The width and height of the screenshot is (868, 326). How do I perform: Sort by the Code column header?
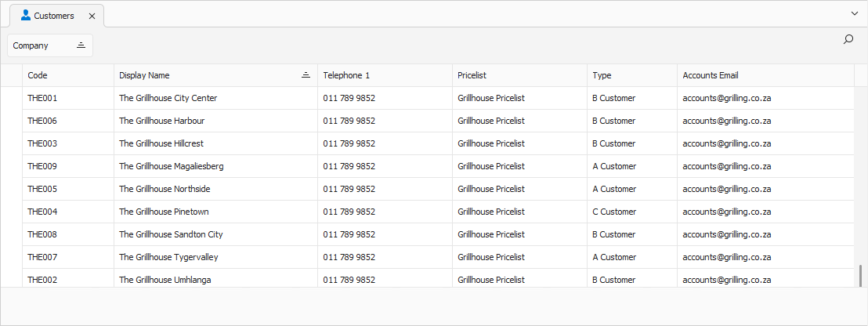tap(68, 75)
